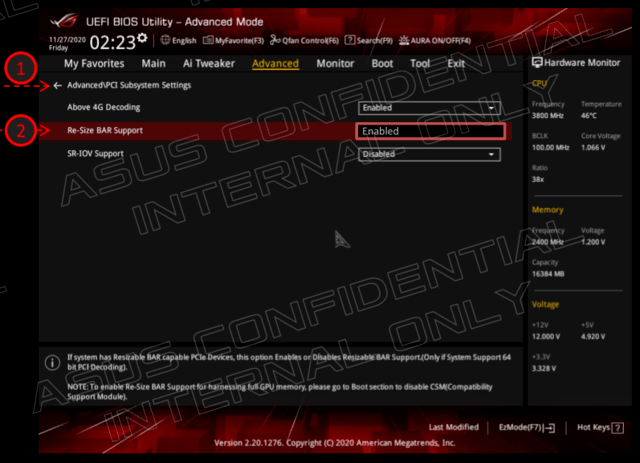640x463 pixels.
Task: Click the info icon in the help panel
Action: pyautogui.click(x=52, y=363)
